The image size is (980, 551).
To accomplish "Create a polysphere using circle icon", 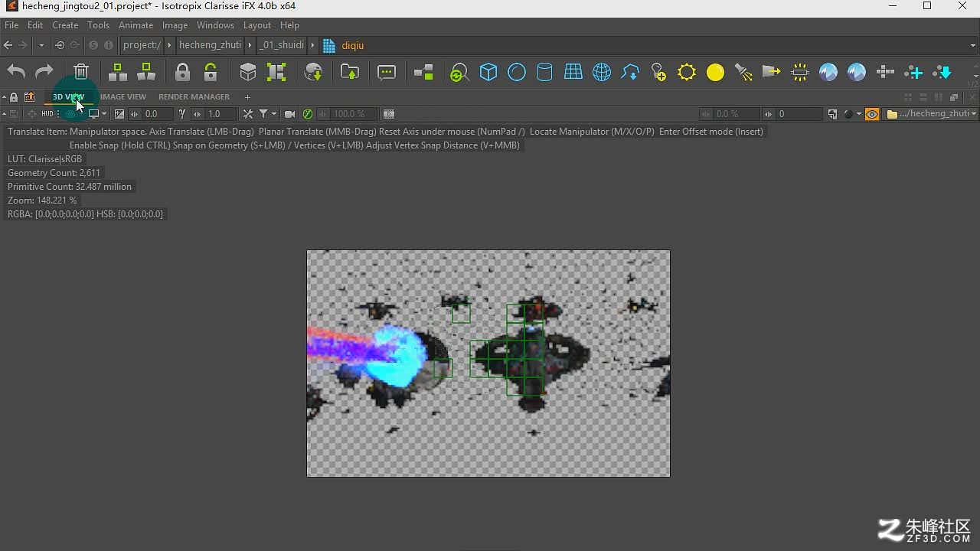I will pyautogui.click(x=517, y=72).
